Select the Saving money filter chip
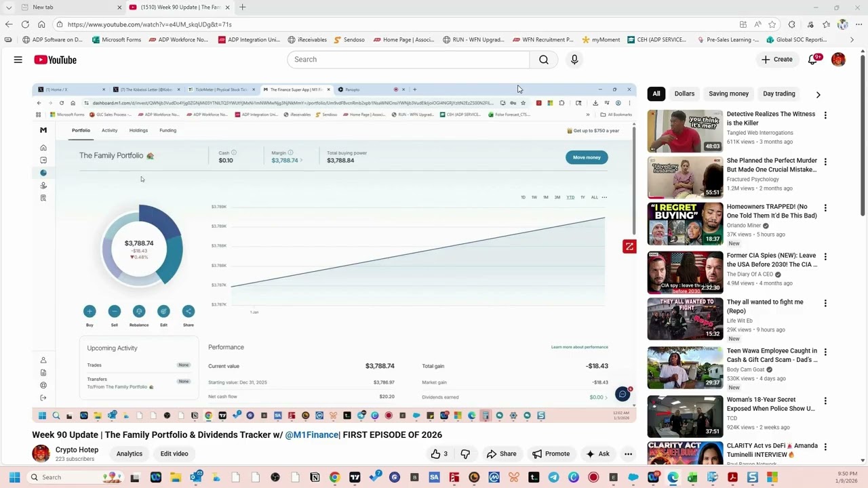Viewport: 868px width, 488px height. point(729,94)
